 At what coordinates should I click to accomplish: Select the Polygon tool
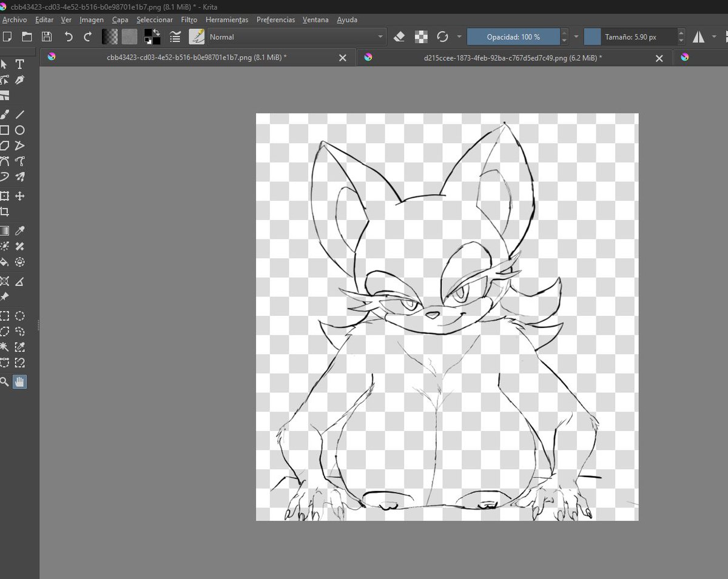[4, 146]
